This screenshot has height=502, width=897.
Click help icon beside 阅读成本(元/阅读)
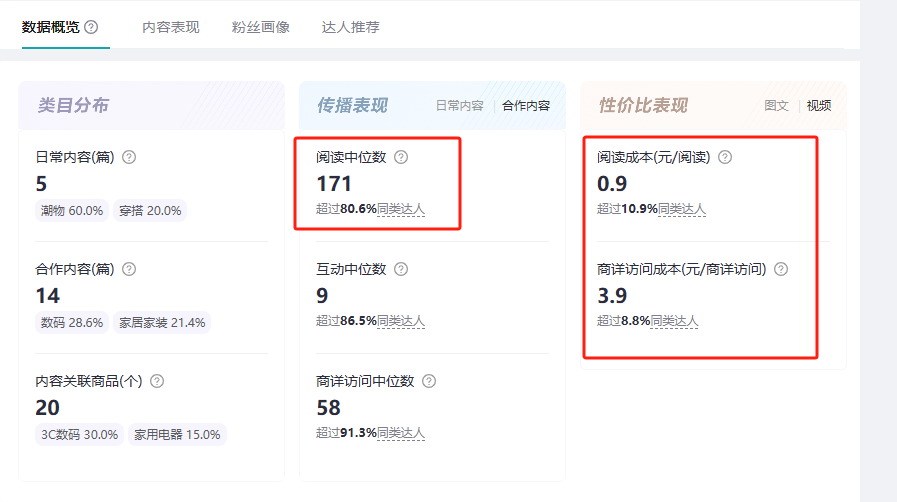[725, 157]
